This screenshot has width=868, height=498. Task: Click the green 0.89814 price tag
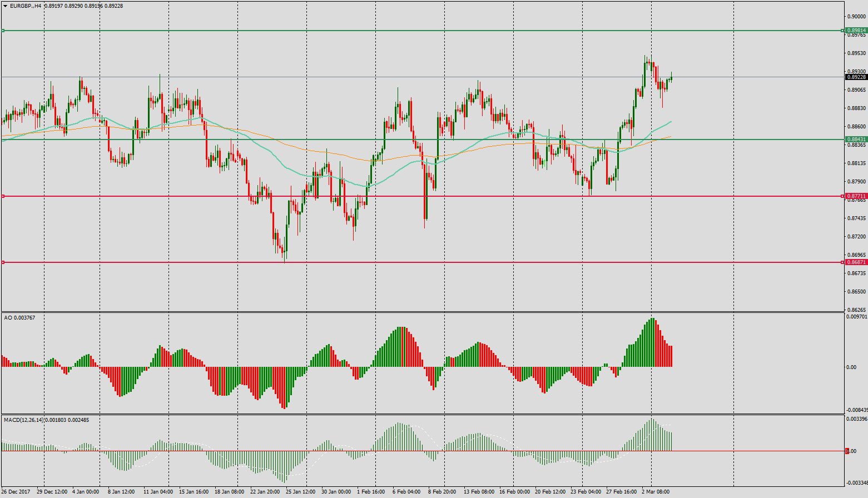tap(856, 31)
